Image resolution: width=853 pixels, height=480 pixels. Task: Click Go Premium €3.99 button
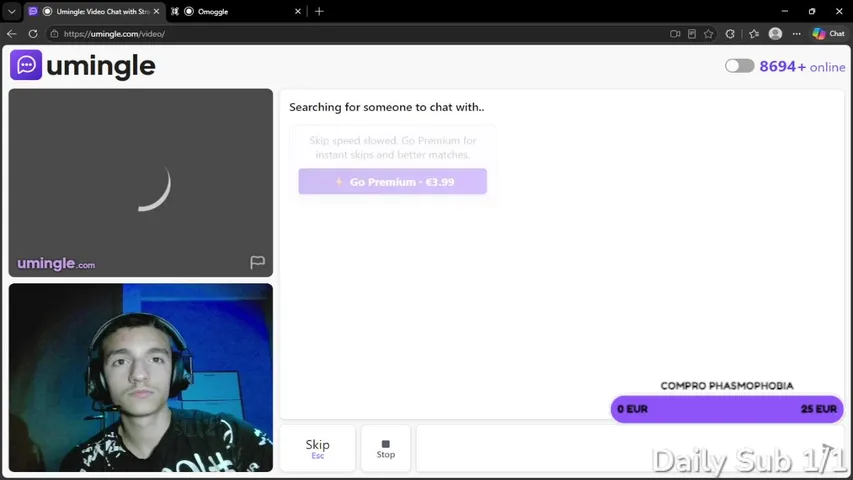click(x=392, y=182)
